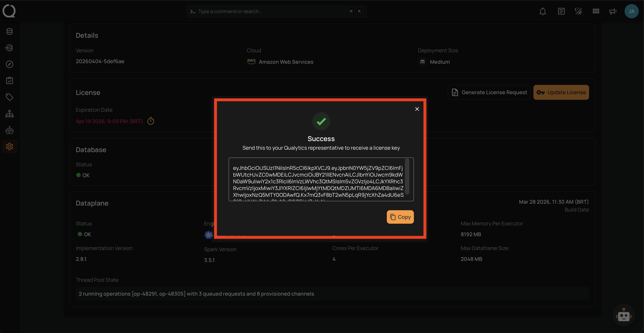This screenshot has width=644, height=333.
Task: Click the Mar 28 2026 build date
Action: coord(554,202)
